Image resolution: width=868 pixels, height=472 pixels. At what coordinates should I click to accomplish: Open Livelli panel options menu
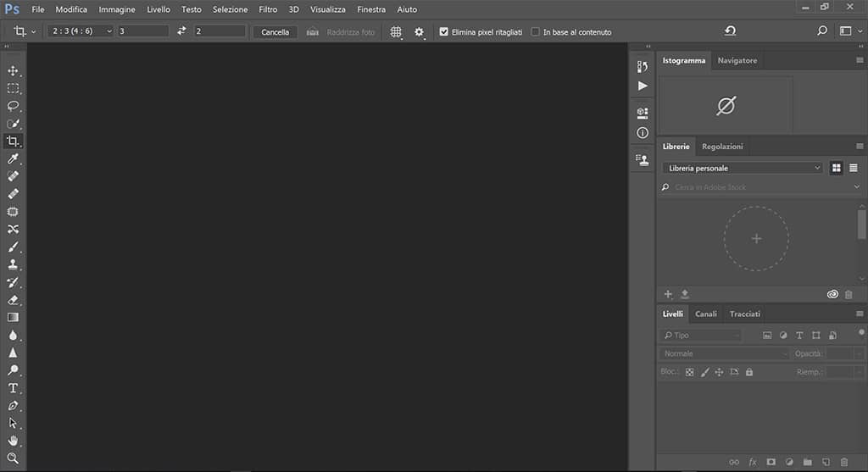click(x=860, y=314)
